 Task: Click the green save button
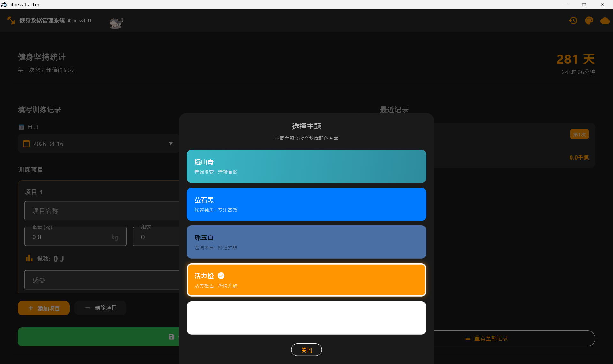click(x=98, y=337)
